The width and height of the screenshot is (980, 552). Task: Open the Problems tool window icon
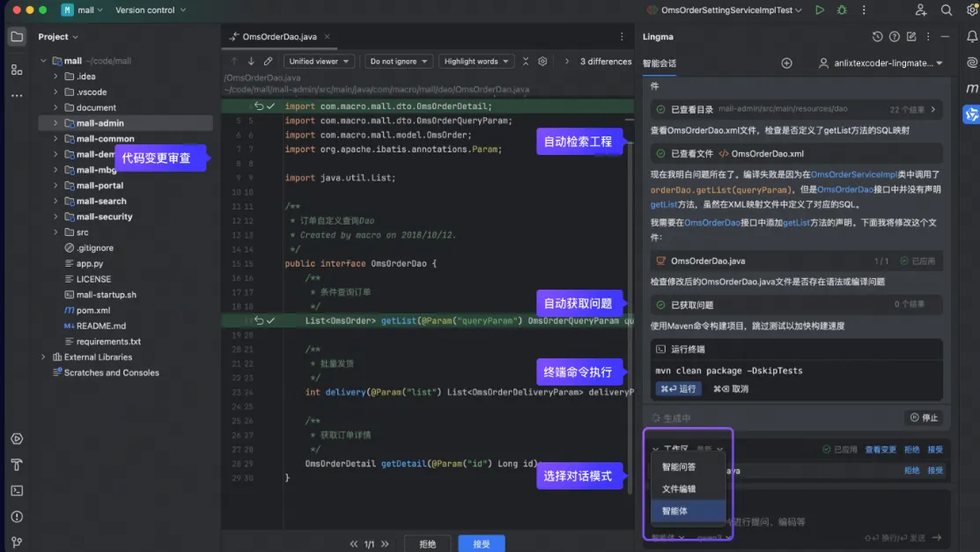pyautogui.click(x=17, y=517)
